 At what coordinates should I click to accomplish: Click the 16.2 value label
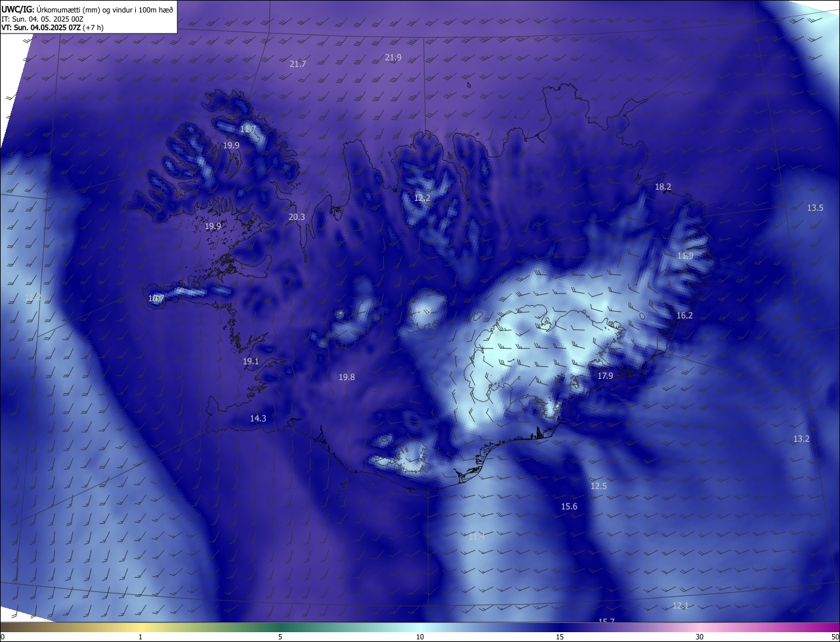[684, 316]
